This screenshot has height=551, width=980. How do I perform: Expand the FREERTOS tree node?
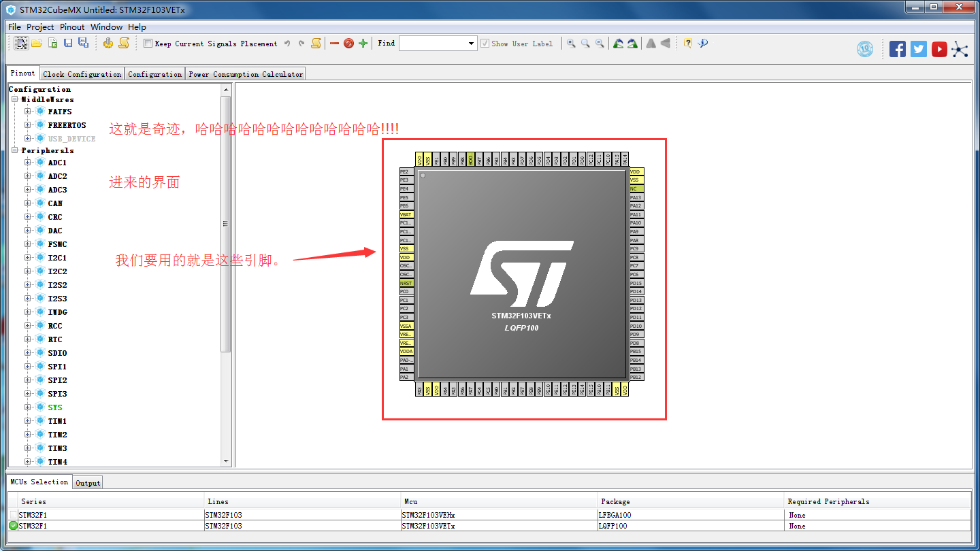(28, 125)
